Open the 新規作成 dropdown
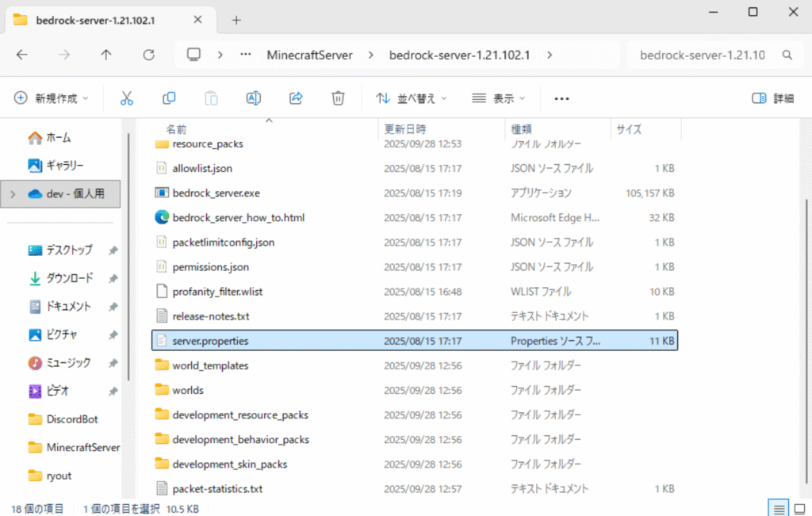 [52, 98]
